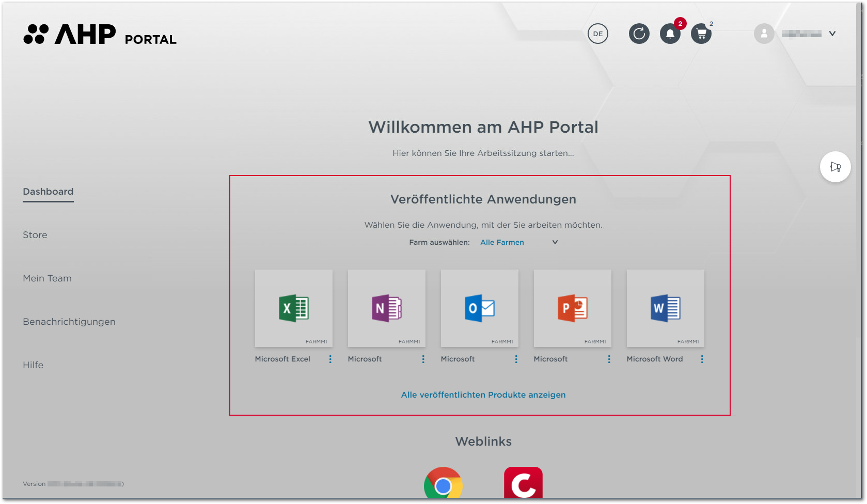Launch the Microsoft OneNote tile
The height and width of the screenshot is (504, 867).
(387, 308)
